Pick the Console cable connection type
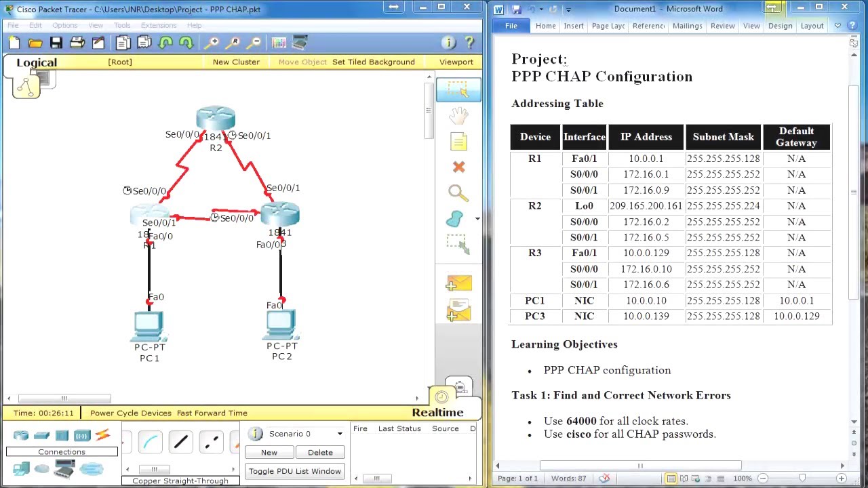The image size is (868, 488). pyautogui.click(x=151, y=442)
